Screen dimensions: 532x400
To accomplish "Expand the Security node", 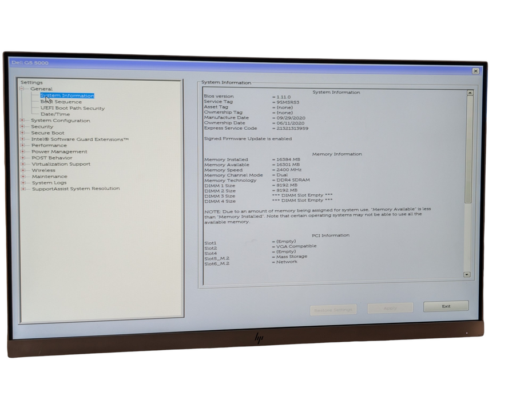I will click(x=22, y=126).
